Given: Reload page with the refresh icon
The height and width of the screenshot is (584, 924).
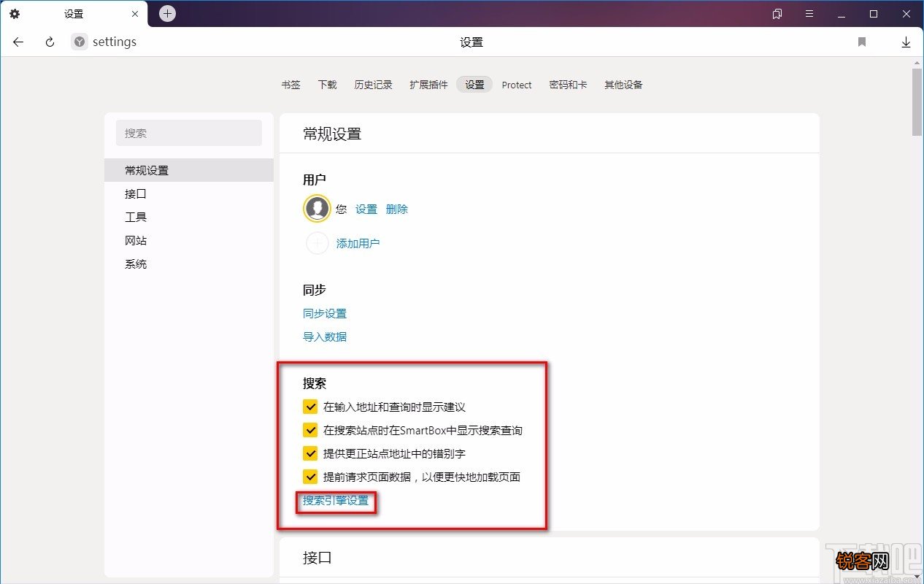Looking at the screenshot, I should pyautogui.click(x=50, y=42).
